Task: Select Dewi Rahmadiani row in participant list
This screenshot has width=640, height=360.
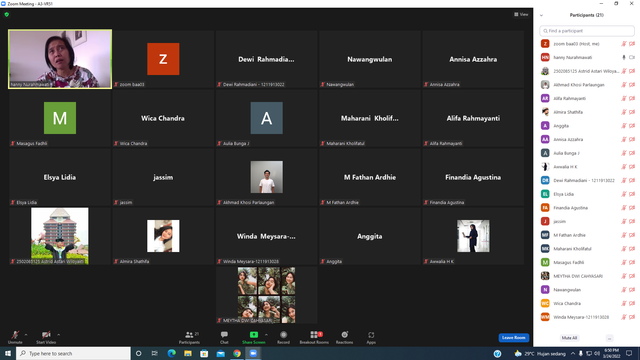Action: click(587, 180)
